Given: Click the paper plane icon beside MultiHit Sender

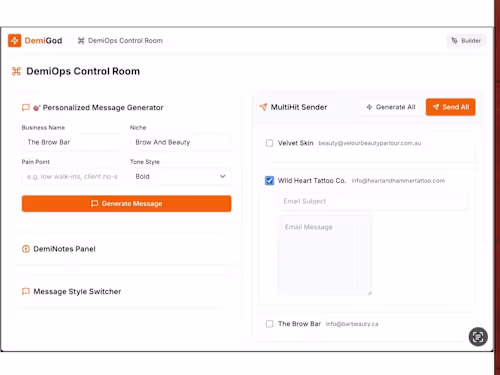Looking at the screenshot, I should (x=263, y=107).
